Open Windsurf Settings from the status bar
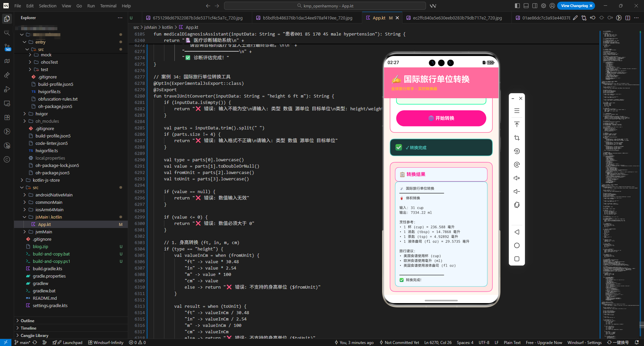 point(585,342)
